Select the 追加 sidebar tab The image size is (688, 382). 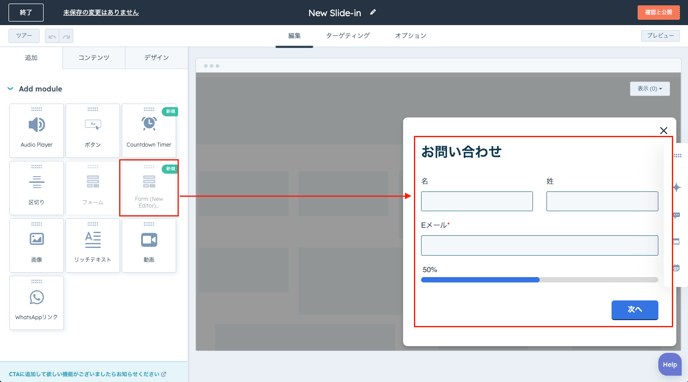[x=31, y=58]
